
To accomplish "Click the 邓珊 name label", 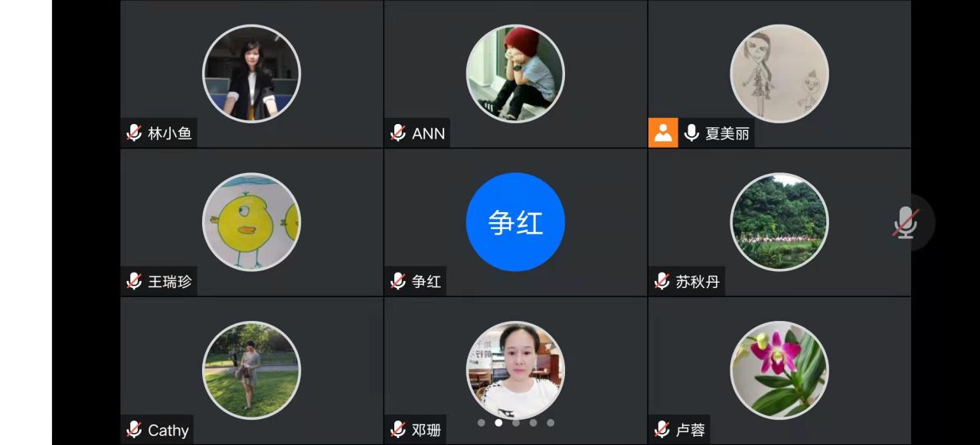I will click(x=426, y=430).
